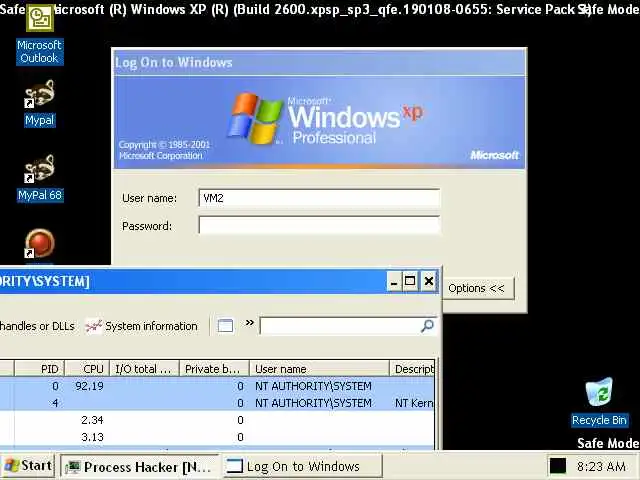The image size is (640, 480).
Task: Sort by Description column header
Action: [x=412, y=369]
